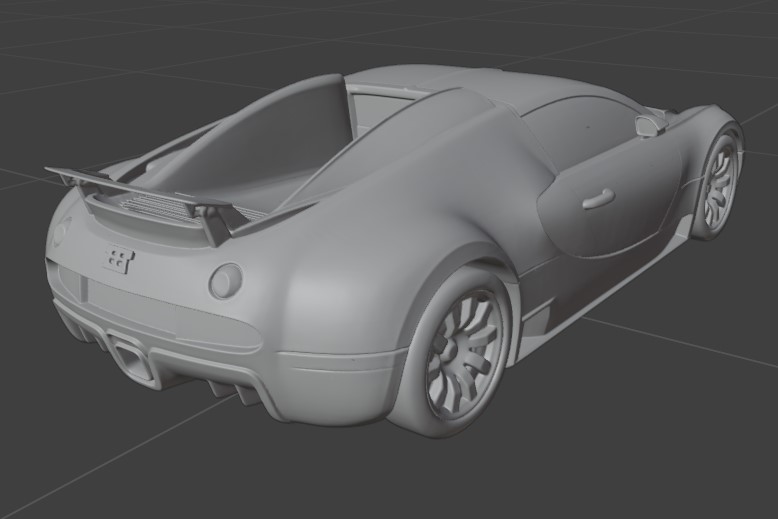Click the rear badge emblem on the car
778x519 pixels.
(120, 260)
